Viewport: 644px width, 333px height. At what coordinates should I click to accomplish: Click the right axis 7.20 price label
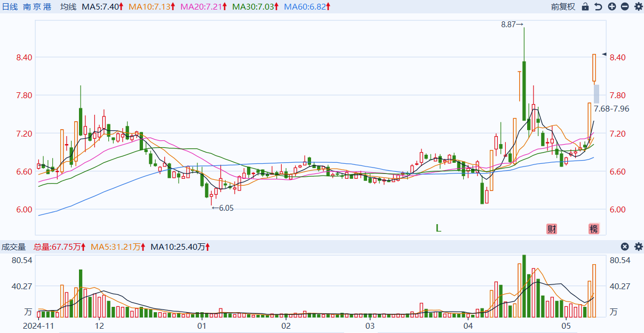pos(618,133)
